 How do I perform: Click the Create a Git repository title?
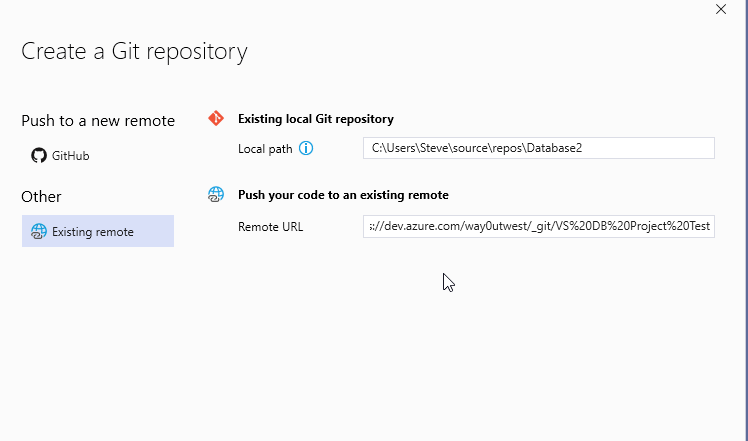(x=134, y=51)
